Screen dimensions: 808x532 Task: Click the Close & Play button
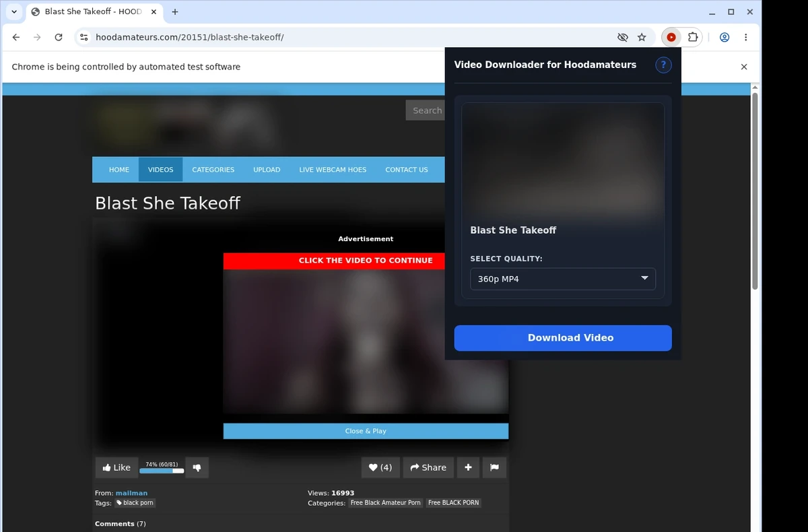[x=366, y=431]
